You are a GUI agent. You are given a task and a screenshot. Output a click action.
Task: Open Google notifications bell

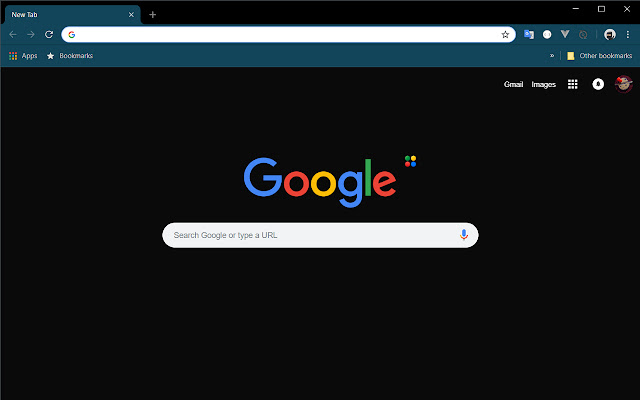598,84
